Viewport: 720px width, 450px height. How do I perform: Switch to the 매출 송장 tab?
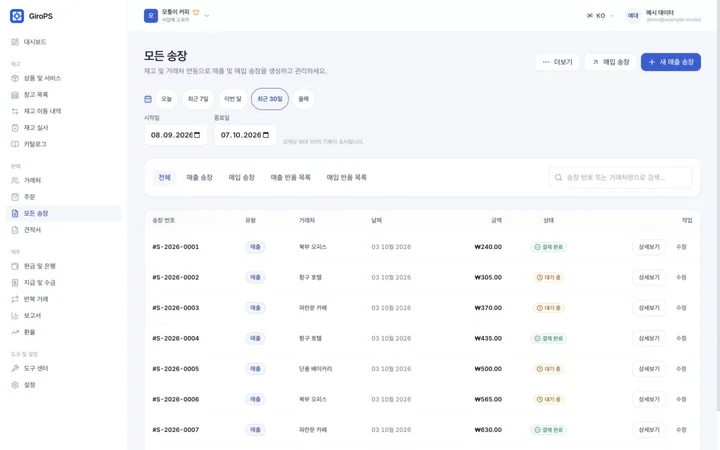[x=199, y=178]
